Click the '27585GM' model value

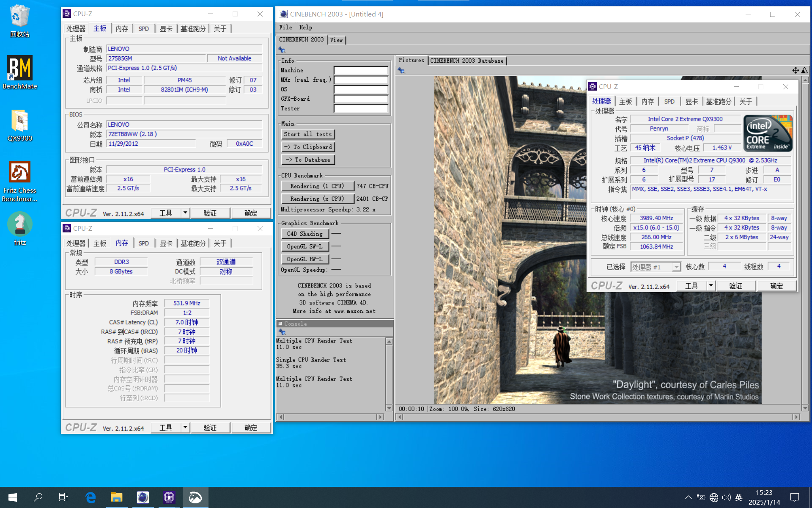[x=156, y=58]
